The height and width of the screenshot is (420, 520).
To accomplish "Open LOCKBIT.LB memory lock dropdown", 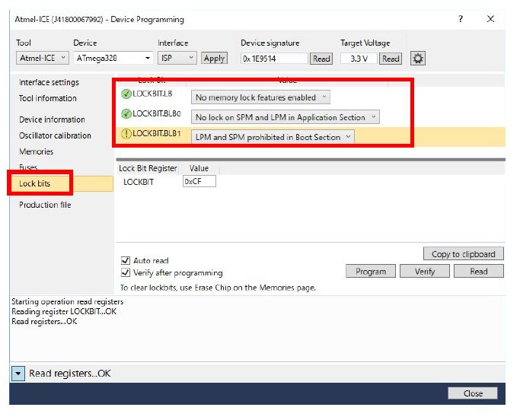I will pos(260,97).
